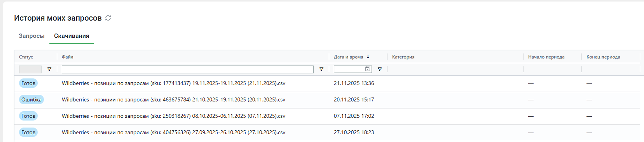Click the Ошибка status badge

click(x=31, y=100)
